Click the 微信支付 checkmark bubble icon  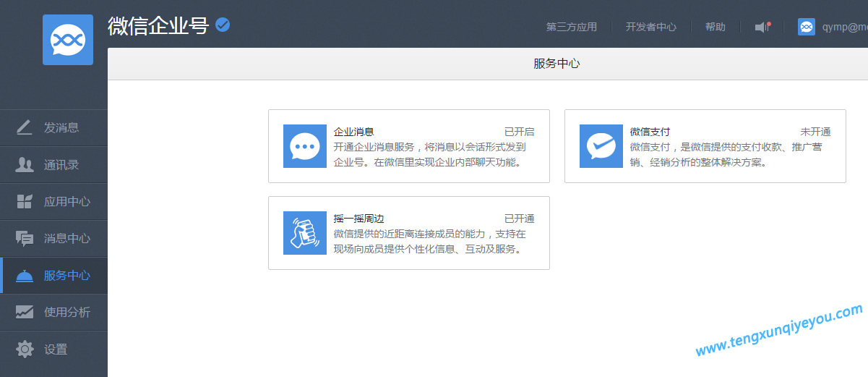coord(601,146)
